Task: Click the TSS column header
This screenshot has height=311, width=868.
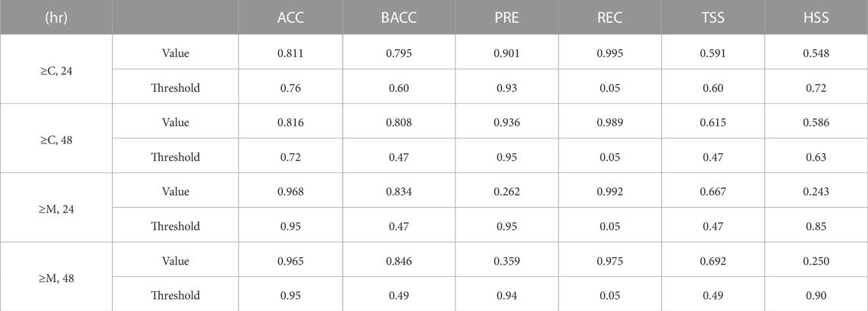Action: click(x=713, y=18)
